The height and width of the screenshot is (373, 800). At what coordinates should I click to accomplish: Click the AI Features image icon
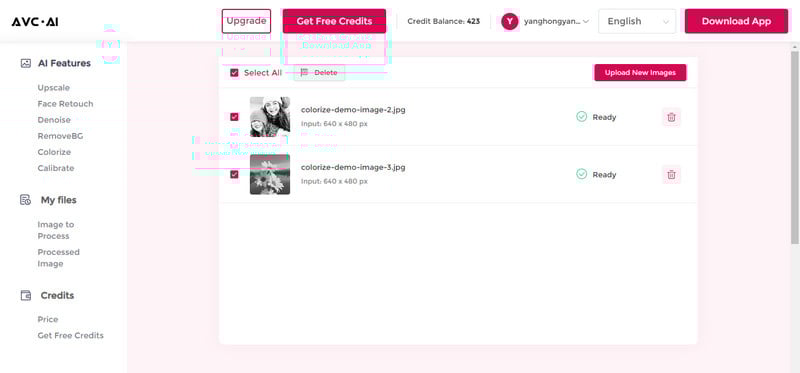pyautogui.click(x=26, y=63)
